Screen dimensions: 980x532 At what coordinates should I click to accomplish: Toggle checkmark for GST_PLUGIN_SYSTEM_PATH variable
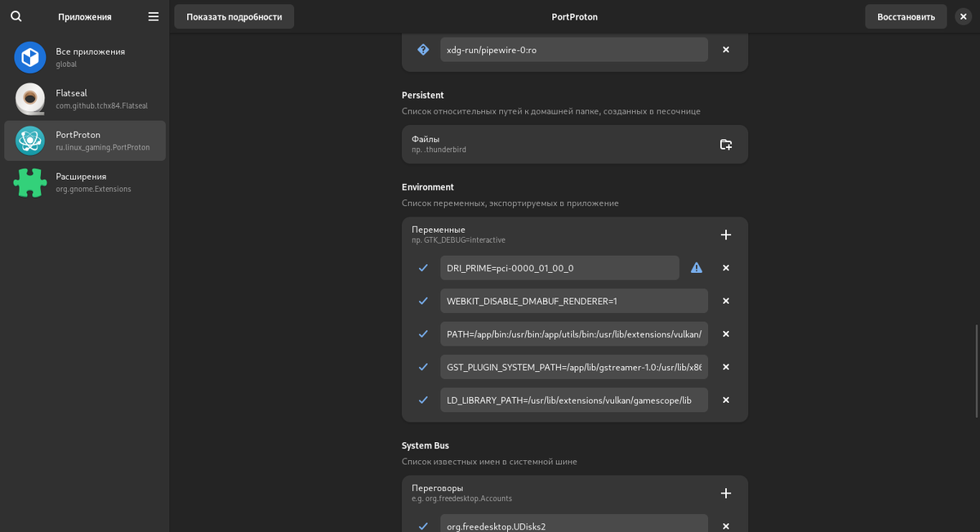[x=423, y=367]
